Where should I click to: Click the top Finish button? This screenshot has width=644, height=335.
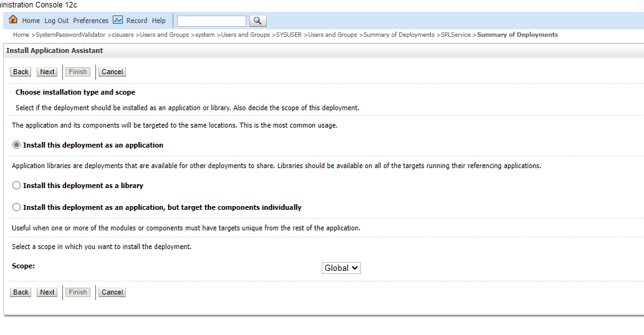[78, 72]
